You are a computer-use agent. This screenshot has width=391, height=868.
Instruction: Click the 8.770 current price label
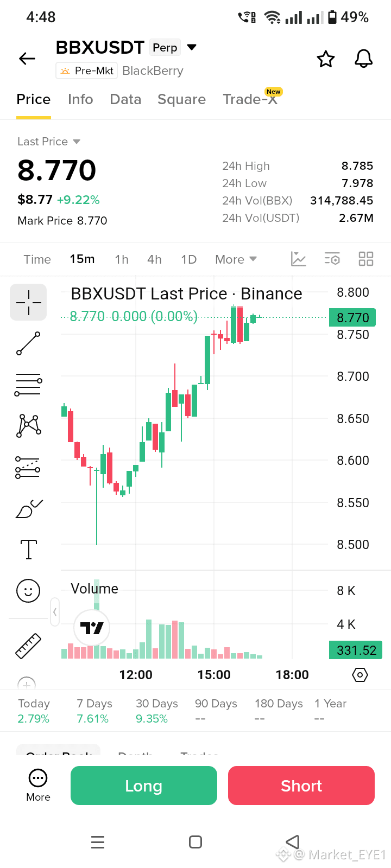click(x=352, y=317)
